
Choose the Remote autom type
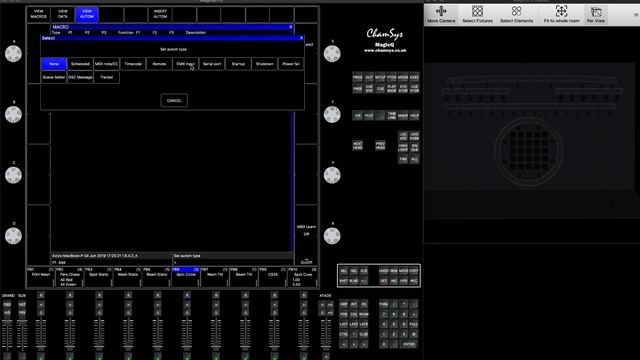[x=159, y=64]
